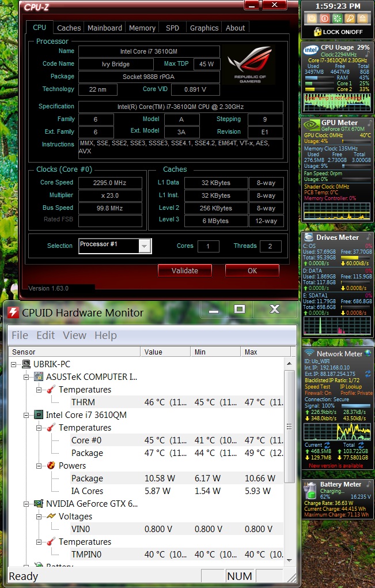Click 'New version is available' in Network Meter
This screenshot has width=375, height=588.
336,466
